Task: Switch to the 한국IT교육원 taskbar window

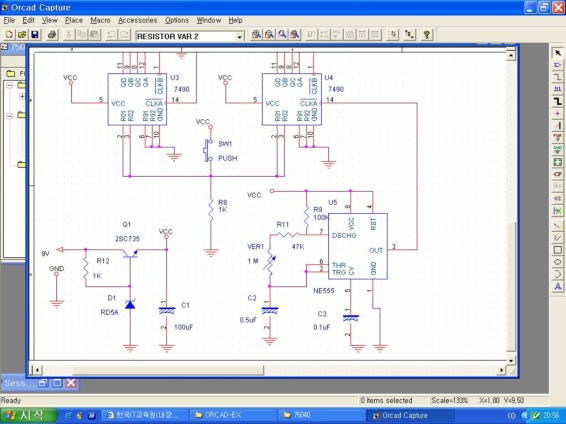Action: pyautogui.click(x=145, y=415)
